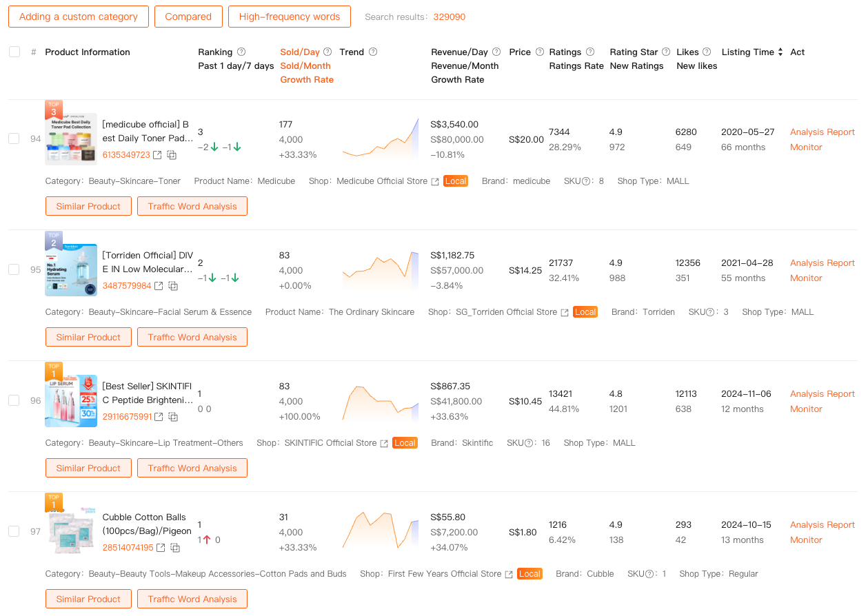Image resolution: width=868 pixels, height=616 pixels.
Task: Open Medicube Official Store external link icon
Action: click(435, 181)
